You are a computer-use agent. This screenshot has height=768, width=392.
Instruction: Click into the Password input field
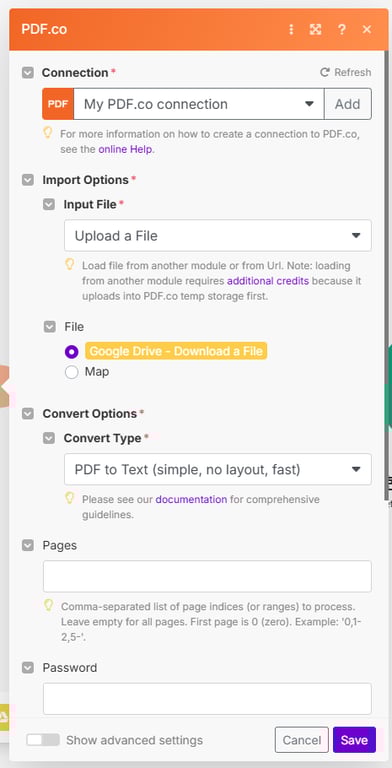(207, 699)
